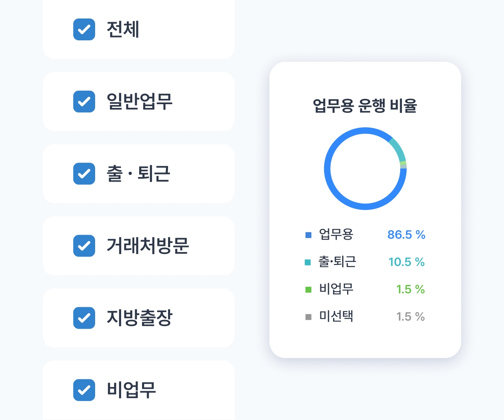
Task: Click the 업무용 운행 비율 title
Action: tap(365, 106)
